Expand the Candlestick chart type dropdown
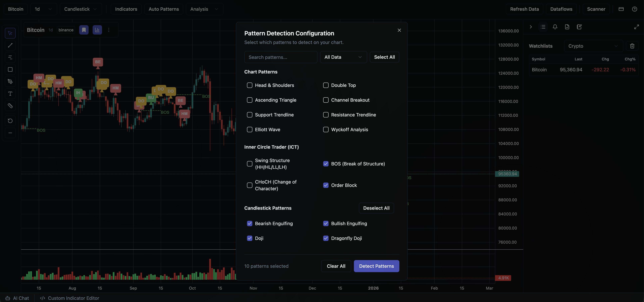Image resolution: width=644 pixels, height=302 pixels. (x=81, y=9)
